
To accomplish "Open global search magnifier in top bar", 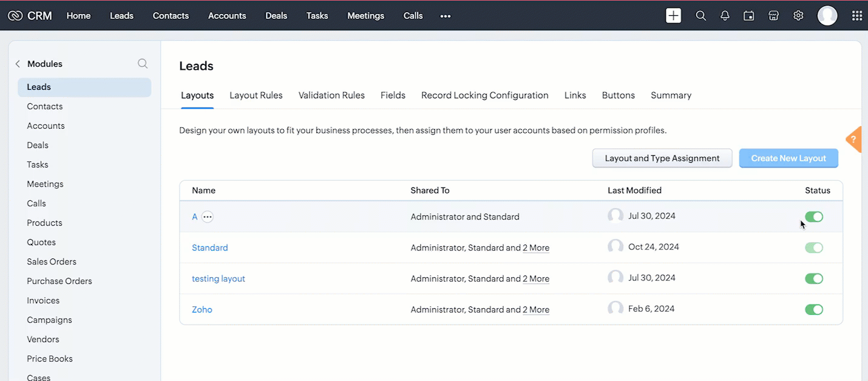I will pos(700,16).
